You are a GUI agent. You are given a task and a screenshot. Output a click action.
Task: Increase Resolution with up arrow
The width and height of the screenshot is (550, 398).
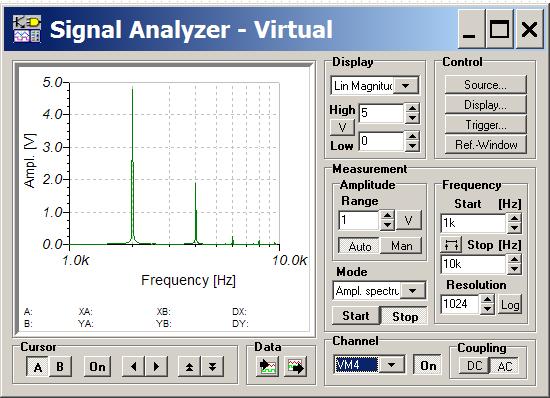click(x=487, y=299)
